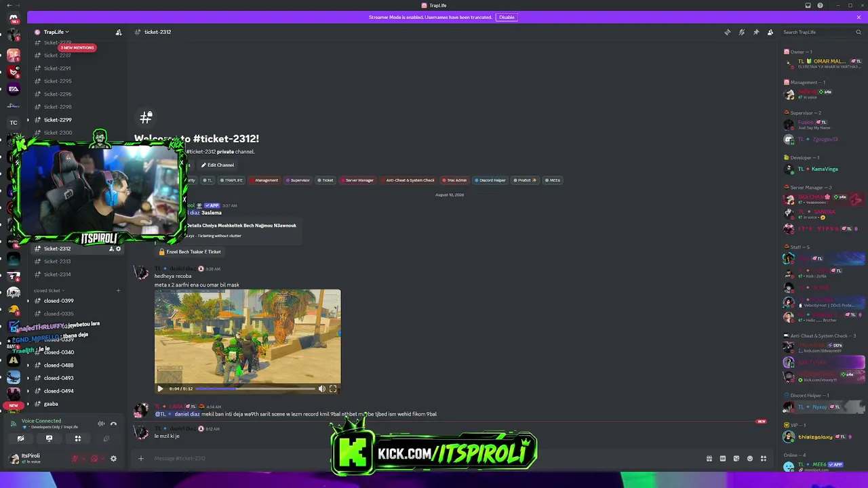Open the noise suppression icon
Image resolution: width=868 pixels, height=488 pixels.
tap(101, 424)
